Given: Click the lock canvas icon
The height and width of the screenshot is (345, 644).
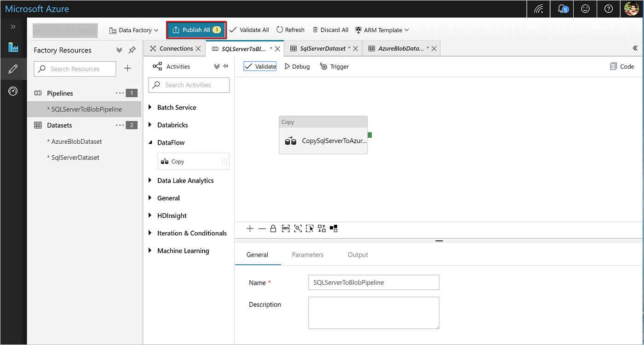Looking at the screenshot, I should click(x=274, y=228).
